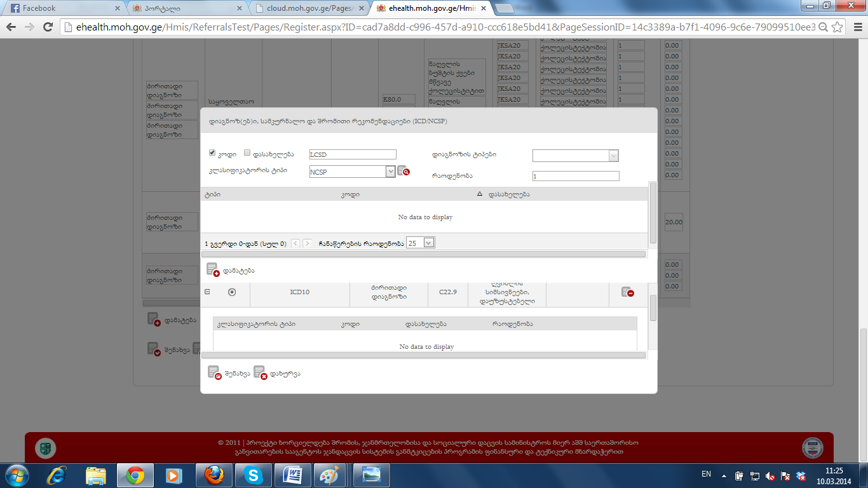Screen dimensions: 868x488
Task: Select the radio button on the ICD10 row
Action: [232, 292]
